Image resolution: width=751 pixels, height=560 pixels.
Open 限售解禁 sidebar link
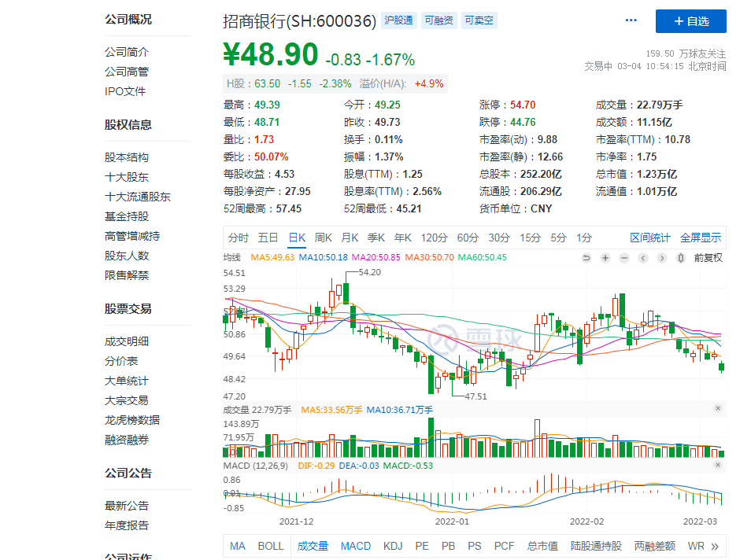point(127,275)
